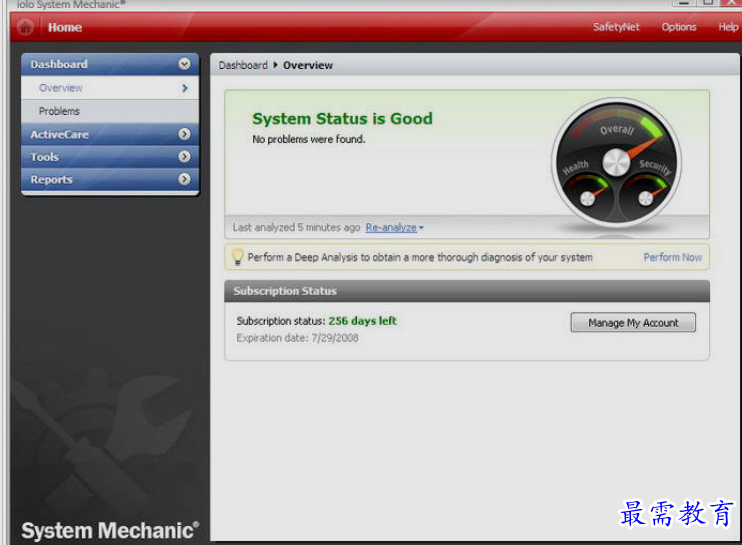Select Problems in the Dashboard sidebar
742x545 pixels.
point(110,111)
